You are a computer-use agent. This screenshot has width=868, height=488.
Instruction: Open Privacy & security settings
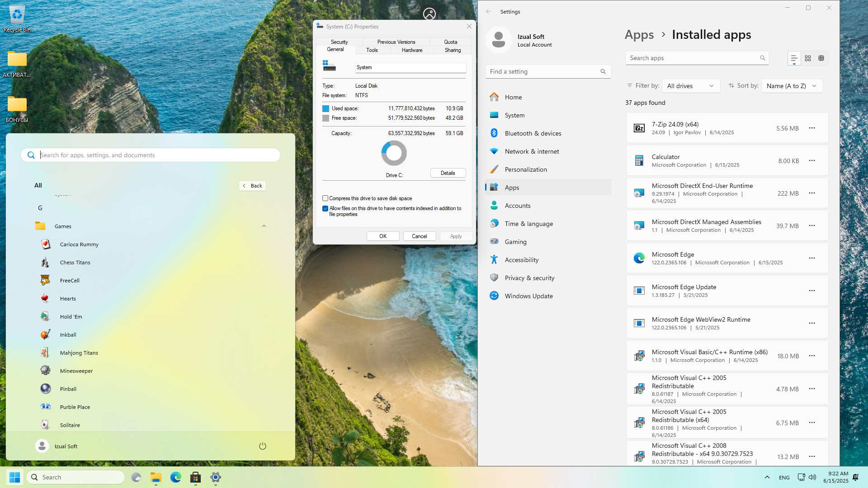pos(548,278)
